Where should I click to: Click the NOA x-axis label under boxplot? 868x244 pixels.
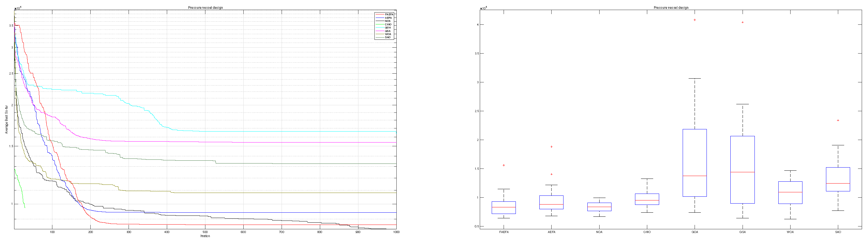pyautogui.click(x=599, y=232)
